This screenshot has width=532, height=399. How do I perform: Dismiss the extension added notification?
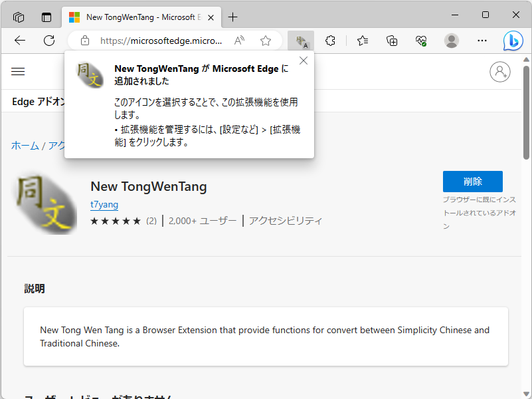pyautogui.click(x=303, y=60)
